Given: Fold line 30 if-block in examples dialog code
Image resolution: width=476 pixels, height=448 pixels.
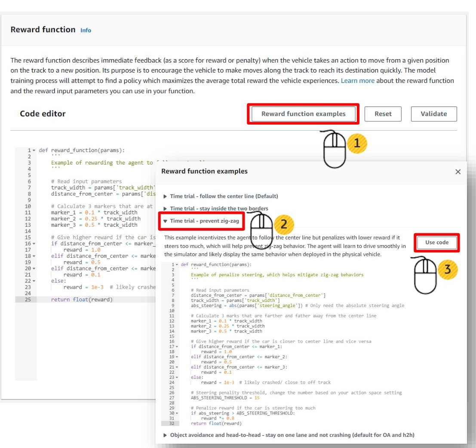Looking at the screenshot, I should tap(177, 414).
